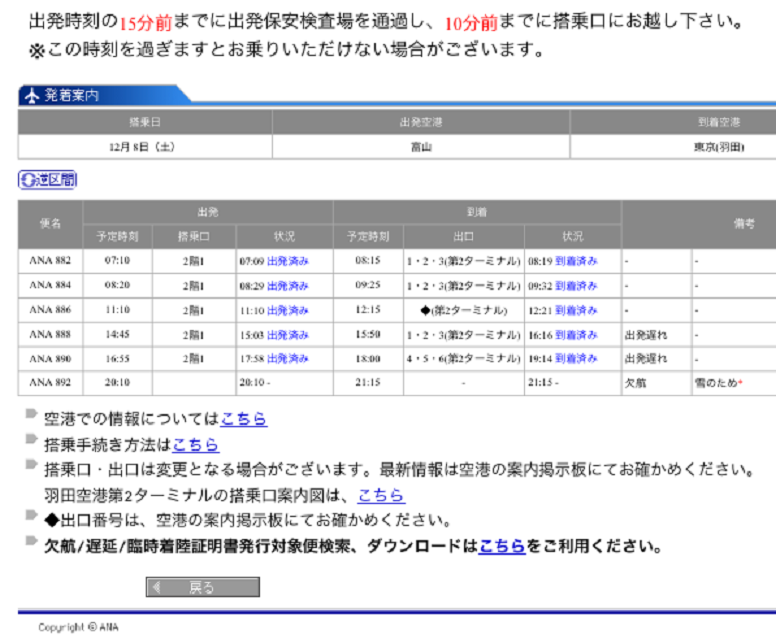Open こちら link for boarding procedures
Viewport: 776px width, 639px height.
(195, 444)
